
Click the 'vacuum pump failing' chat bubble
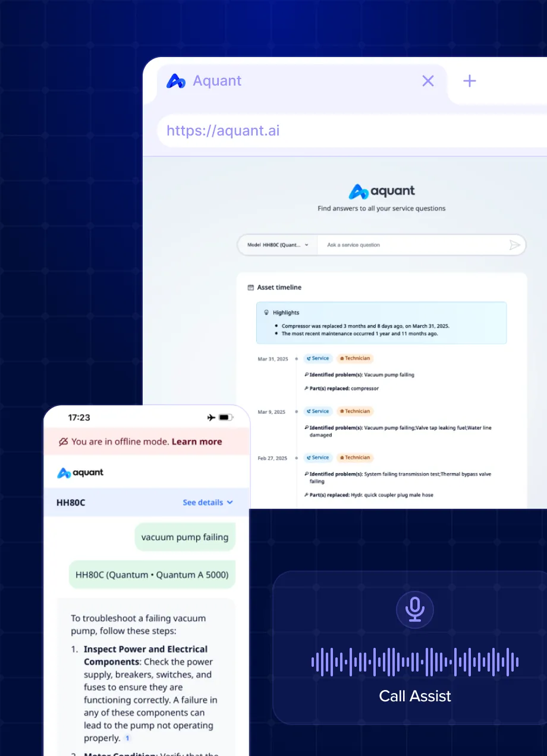pyautogui.click(x=185, y=537)
